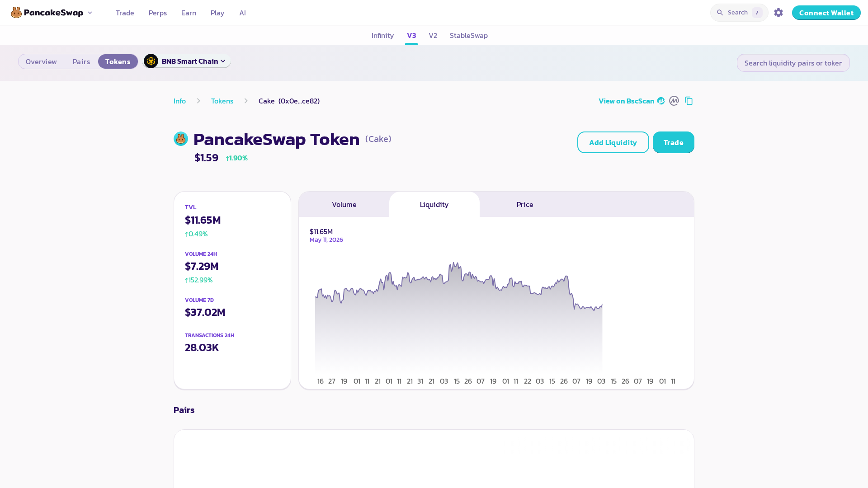
Task: Select the V3 tab
Action: click(411, 35)
